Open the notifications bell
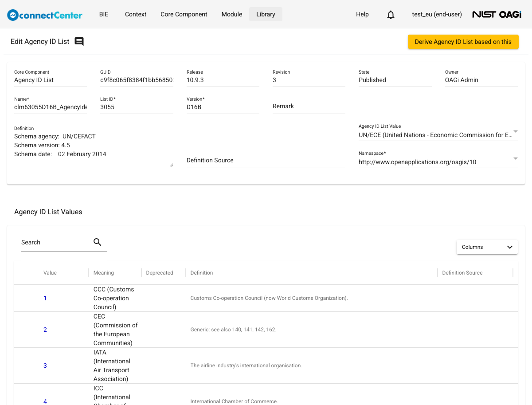This screenshot has width=532, height=405. 391,15
